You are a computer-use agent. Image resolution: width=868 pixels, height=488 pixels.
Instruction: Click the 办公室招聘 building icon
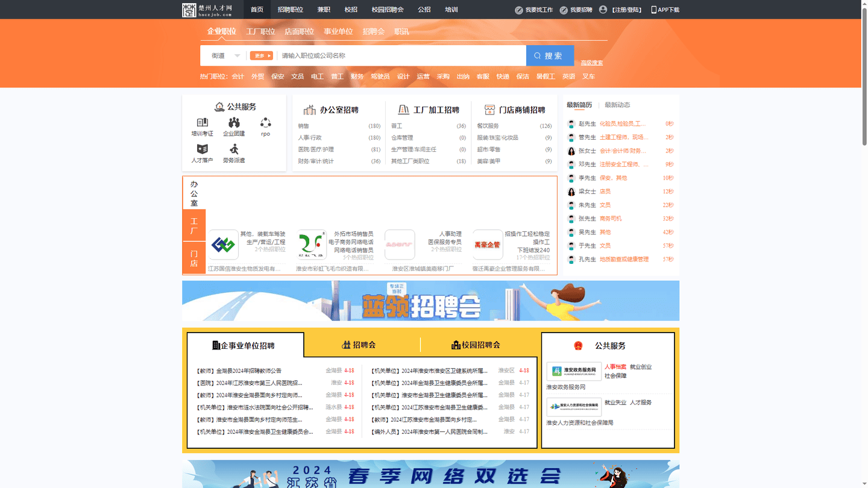click(x=310, y=110)
